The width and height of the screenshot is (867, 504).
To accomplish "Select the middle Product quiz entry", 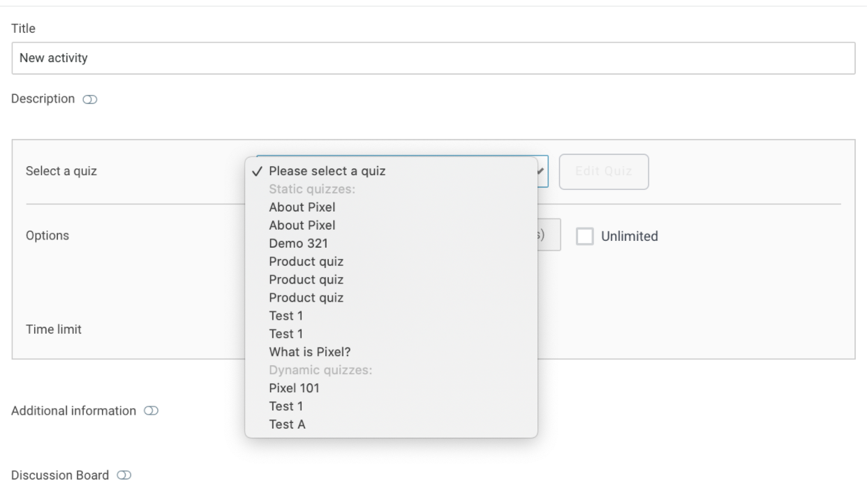I will point(306,280).
